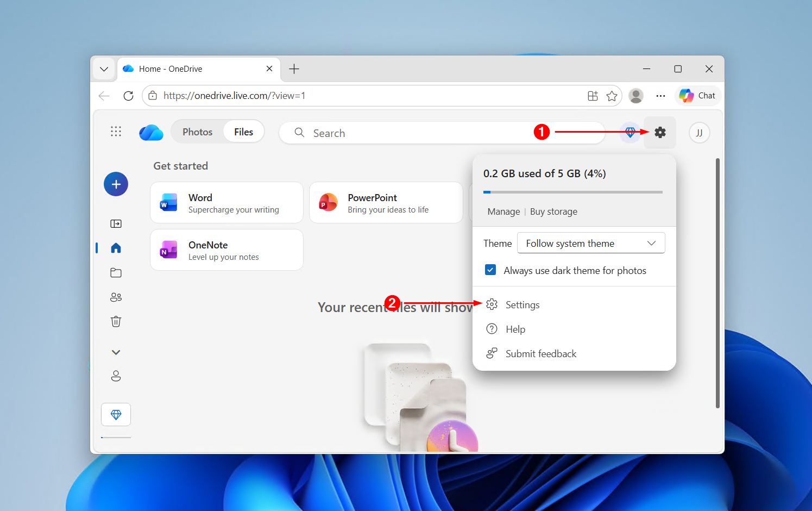Screen dimensions: 812x511
Task: Click the OneDrive cloud logo
Action: [151, 133]
